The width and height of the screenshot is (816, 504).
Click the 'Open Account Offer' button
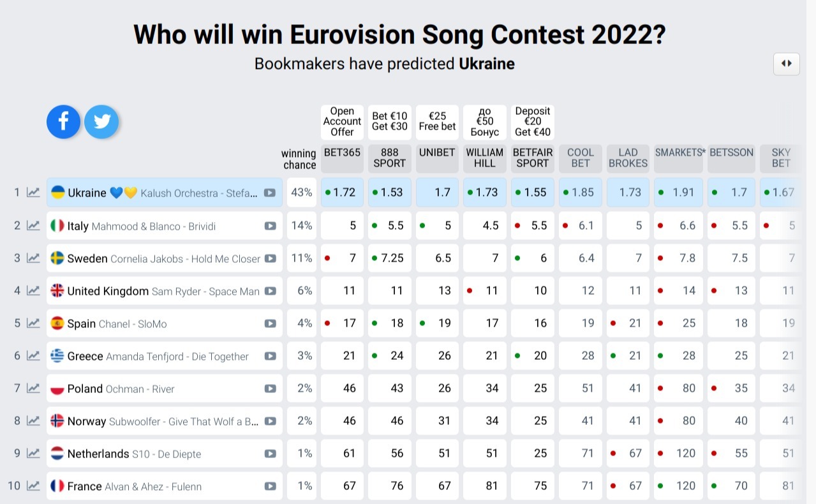point(342,121)
